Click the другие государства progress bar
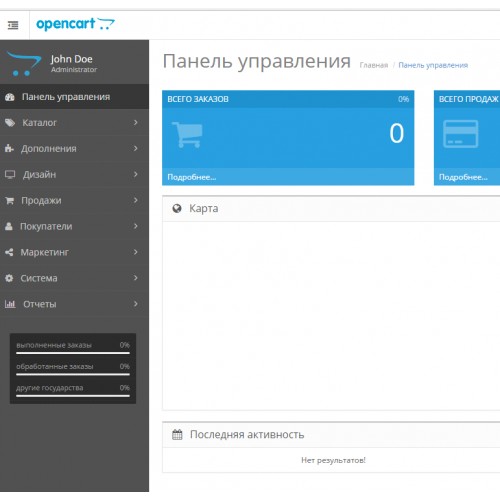The width and height of the screenshot is (500, 500). 73,396
